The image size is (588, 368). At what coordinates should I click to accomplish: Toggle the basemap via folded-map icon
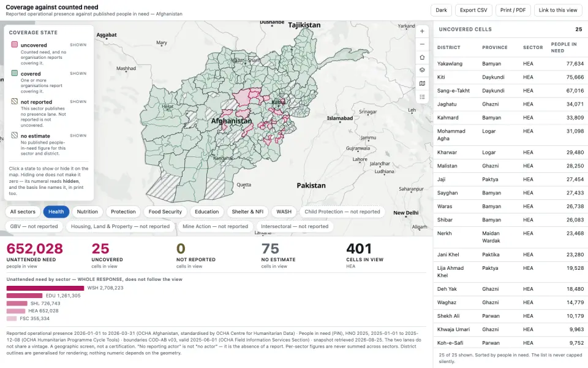pyautogui.click(x=422, y=83)
